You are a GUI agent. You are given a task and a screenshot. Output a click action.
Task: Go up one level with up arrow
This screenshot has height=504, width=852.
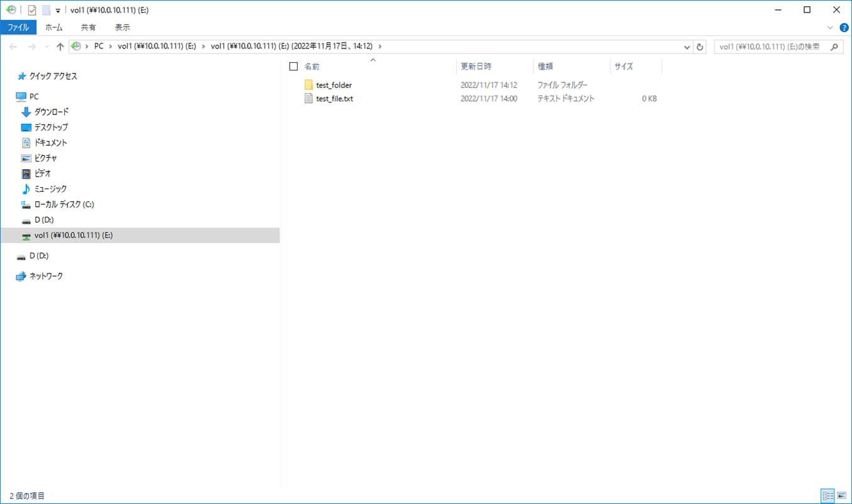point(60,47)
